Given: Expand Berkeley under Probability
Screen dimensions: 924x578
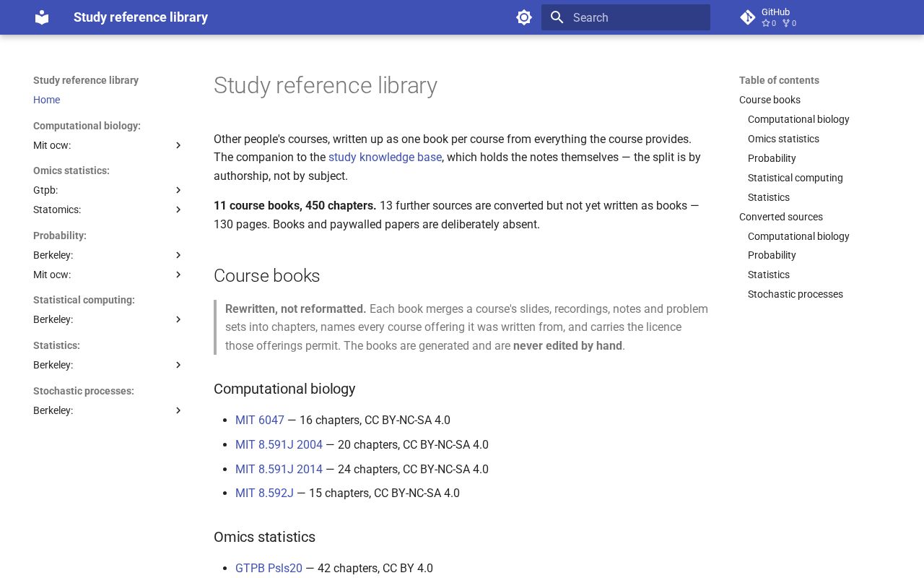Looking at the screenshot, I should [178, 255].
